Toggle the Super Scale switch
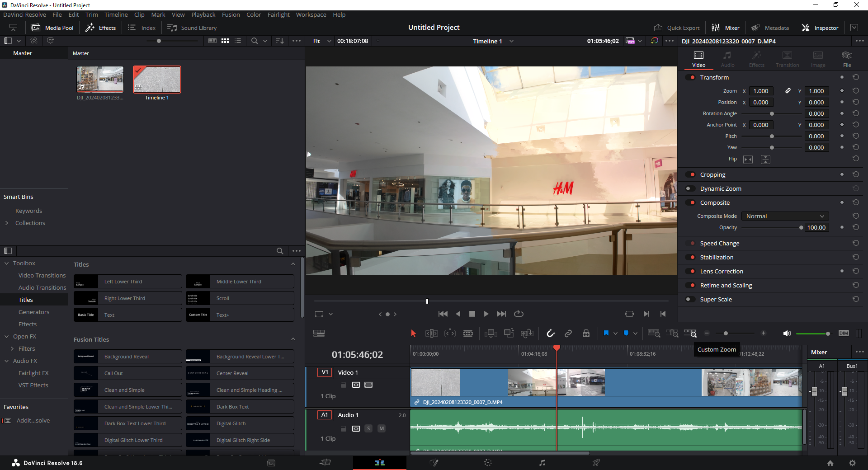 690,299
